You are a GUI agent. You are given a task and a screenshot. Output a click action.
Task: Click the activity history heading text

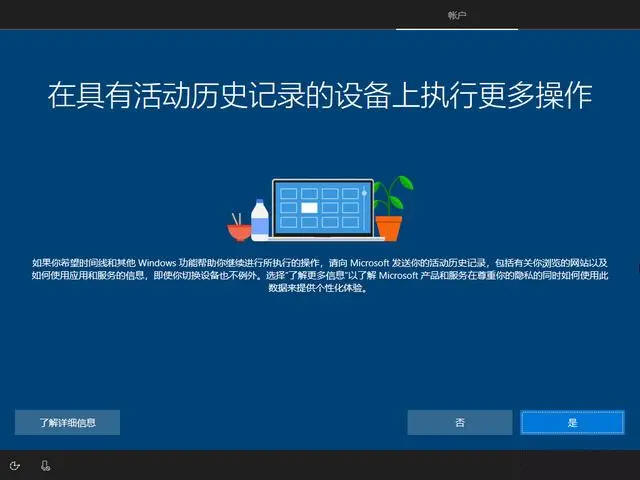(x=320, y=96)
